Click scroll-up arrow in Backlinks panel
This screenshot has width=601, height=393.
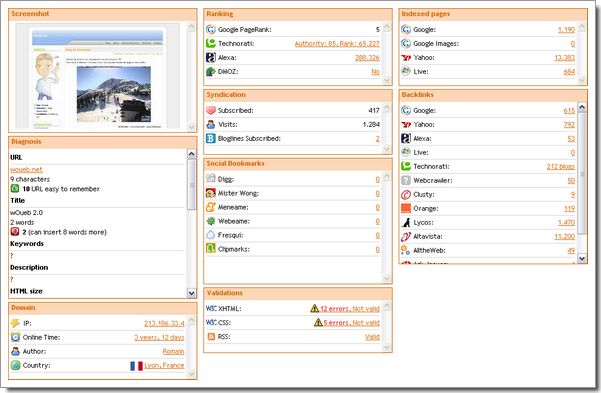pyautogui.click(x=582, y=107)
